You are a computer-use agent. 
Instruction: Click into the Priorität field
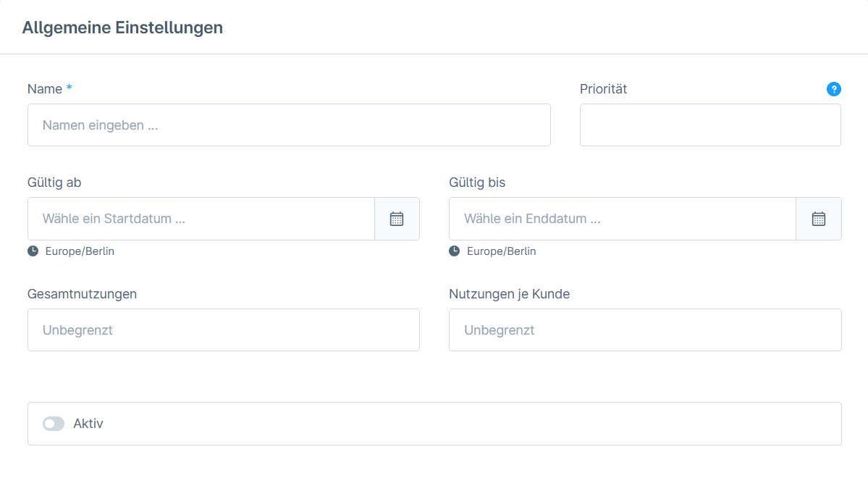[709, 125]
